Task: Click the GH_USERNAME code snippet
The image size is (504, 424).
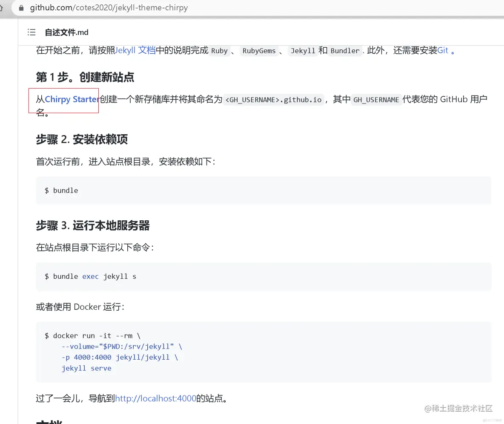Action: pyautogui.click(x=376, y=99)
